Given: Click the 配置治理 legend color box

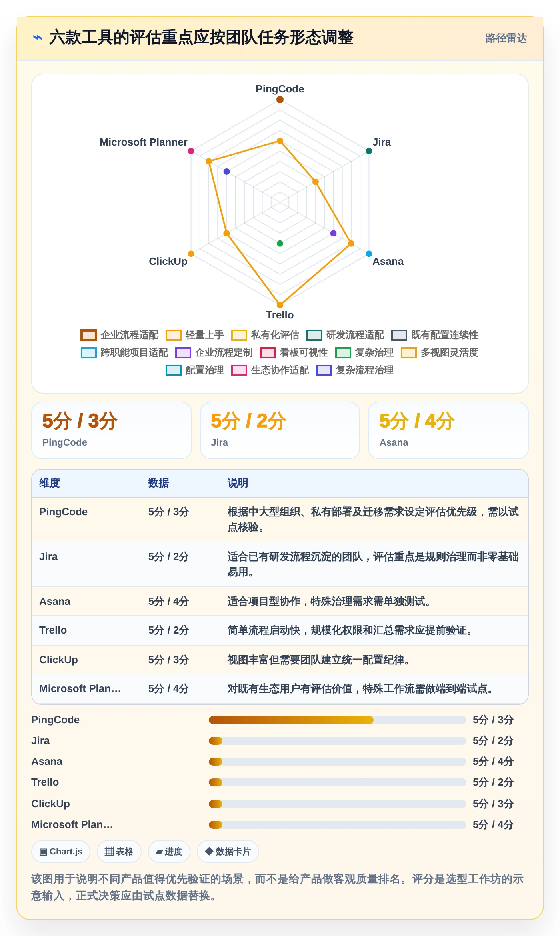Looking at the screenshot, I should point(174,370).
